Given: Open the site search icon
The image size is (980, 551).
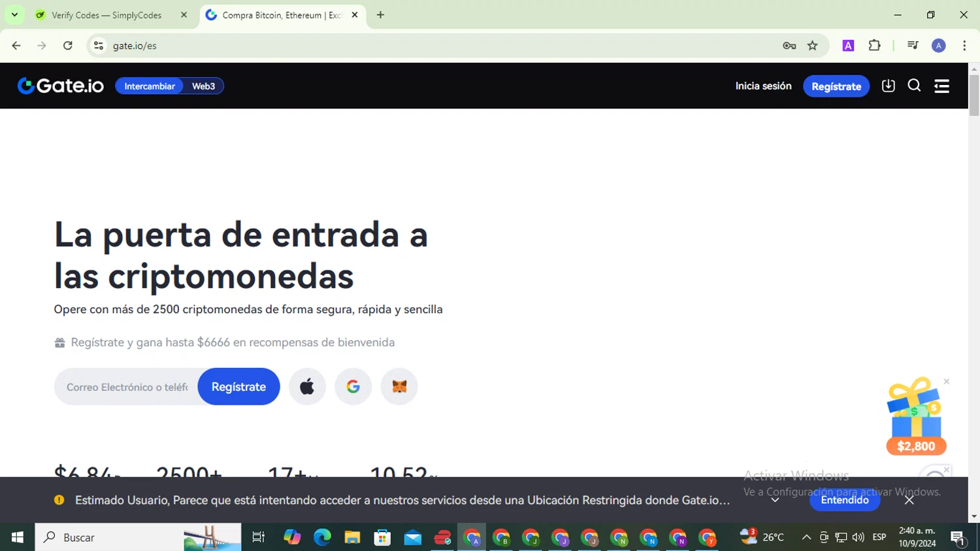Looking at the screenshot, I should (914, 86).
